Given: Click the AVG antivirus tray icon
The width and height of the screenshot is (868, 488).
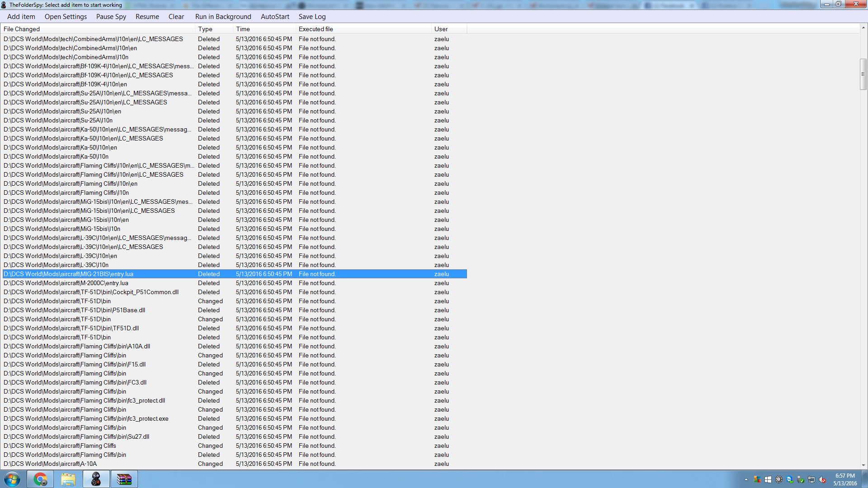Looking at the screenshot, I should (757, 479).
